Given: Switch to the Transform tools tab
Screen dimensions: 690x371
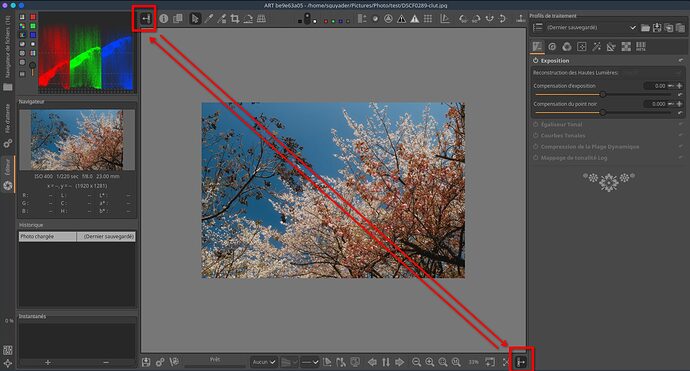Looking at the screenshot, I should (x=611, y=47).
